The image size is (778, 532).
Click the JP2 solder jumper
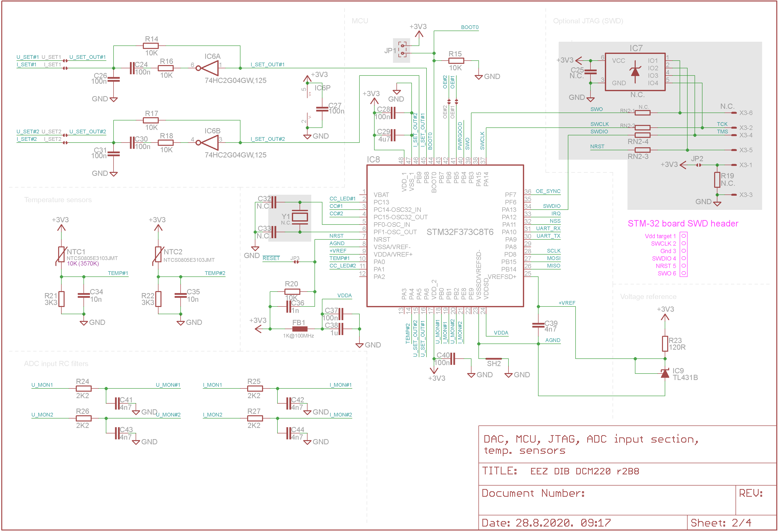[698, 165]
